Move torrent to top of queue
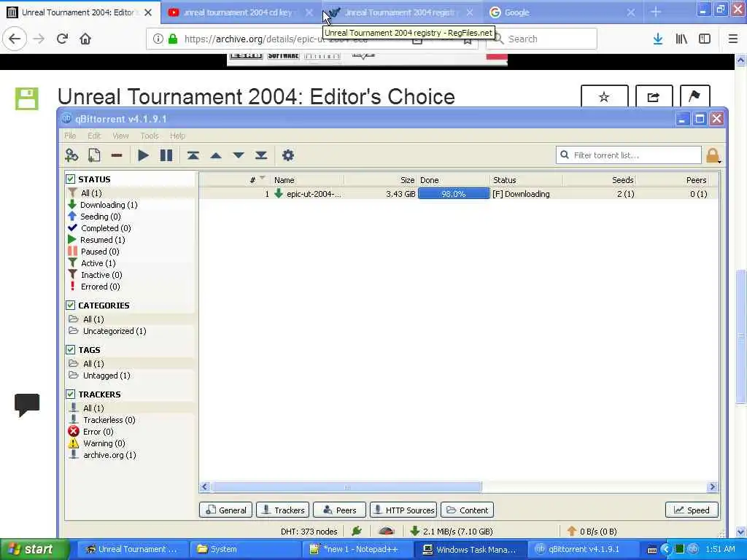 coord(193,155)
